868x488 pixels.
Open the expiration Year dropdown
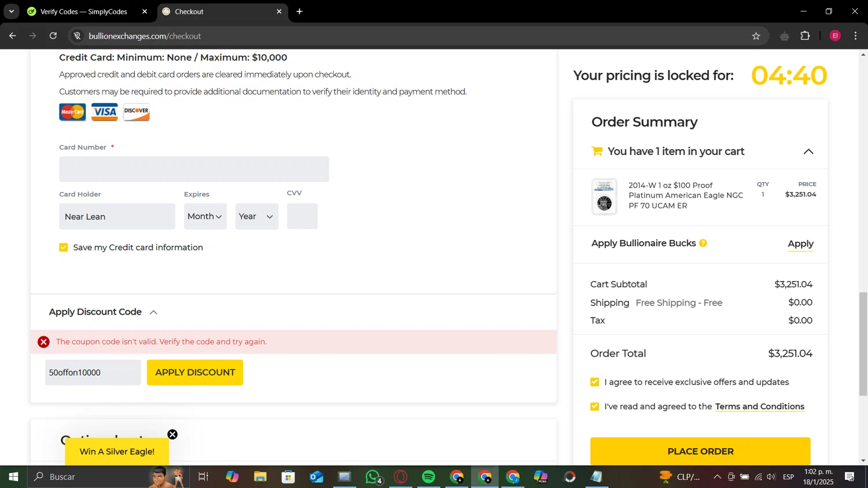click(257, 216)
